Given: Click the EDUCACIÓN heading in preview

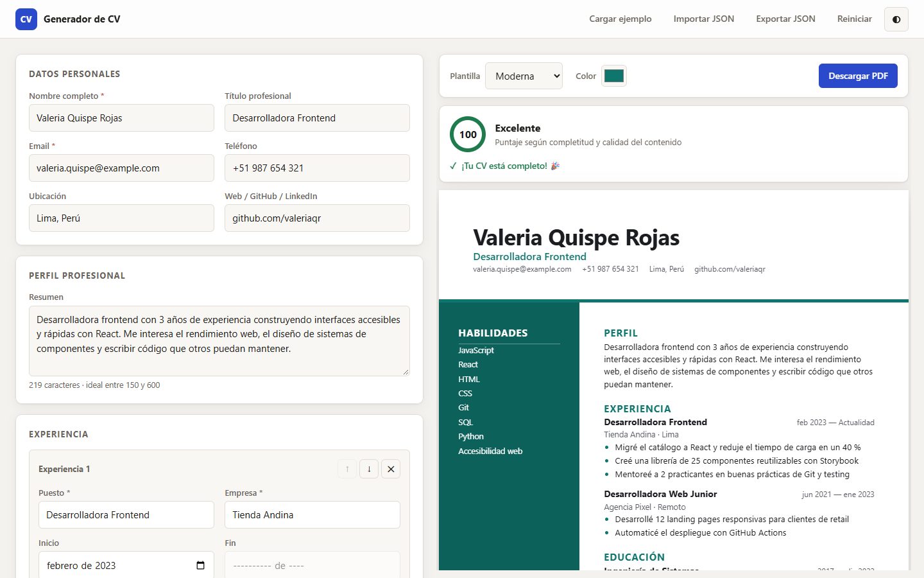Looking at the screenshot, I should pos(634,557).
